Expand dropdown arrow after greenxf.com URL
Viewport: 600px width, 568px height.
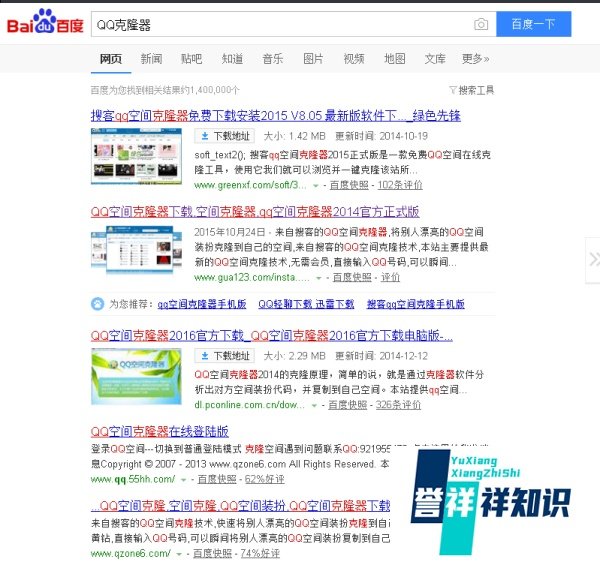(316, 186)
